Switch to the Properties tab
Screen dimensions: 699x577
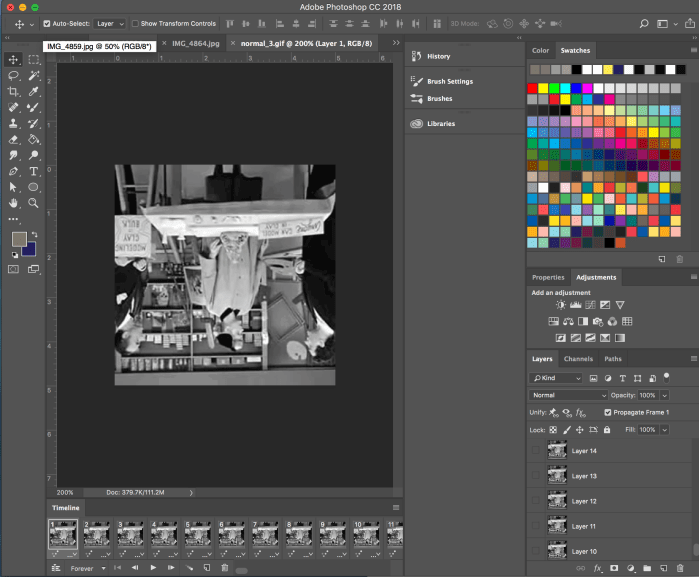click(x=548, y=277)
